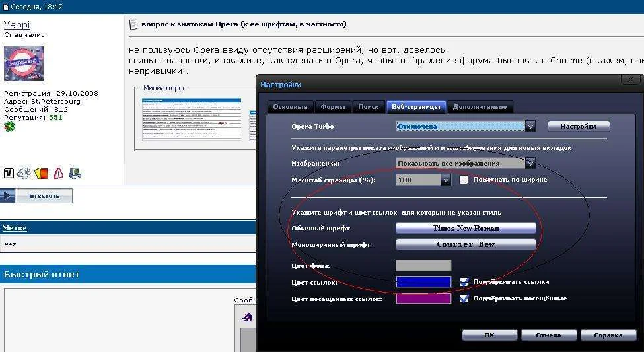644x352 pixels.
Task: Open Yappi's Underground avatar image
Action: click(23, 63)
